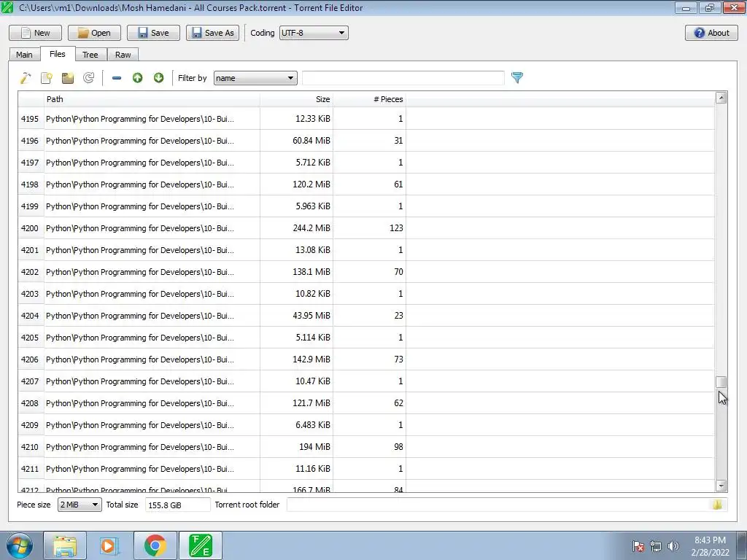Click the green move down arrow icon
Screen dimensions: 747x560
(158, 77)
